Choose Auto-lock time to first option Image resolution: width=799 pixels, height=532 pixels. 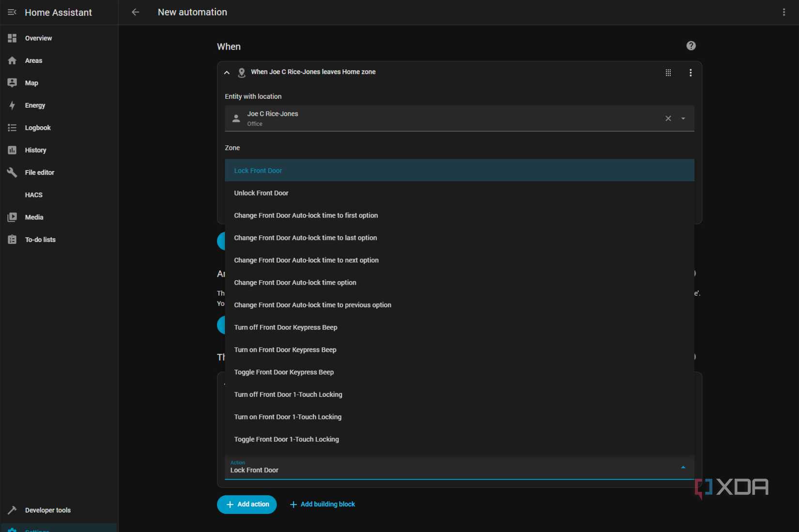click(459, 215)
